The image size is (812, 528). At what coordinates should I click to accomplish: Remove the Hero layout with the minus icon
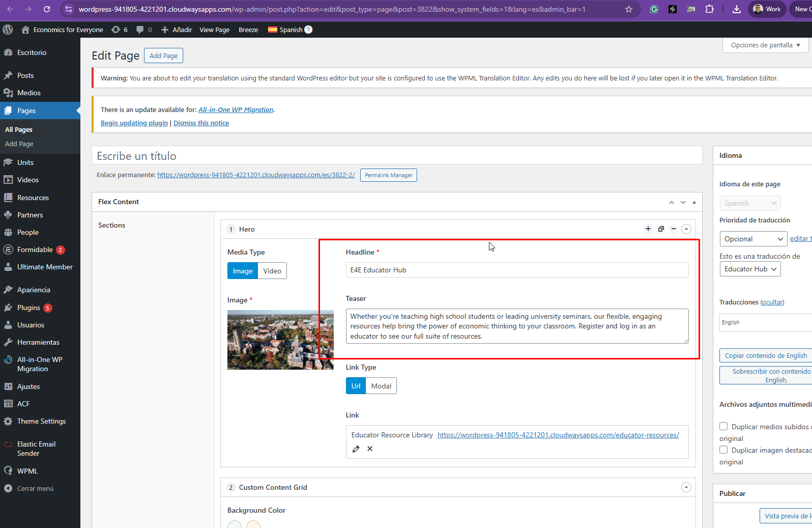click(x=674, y=229)
